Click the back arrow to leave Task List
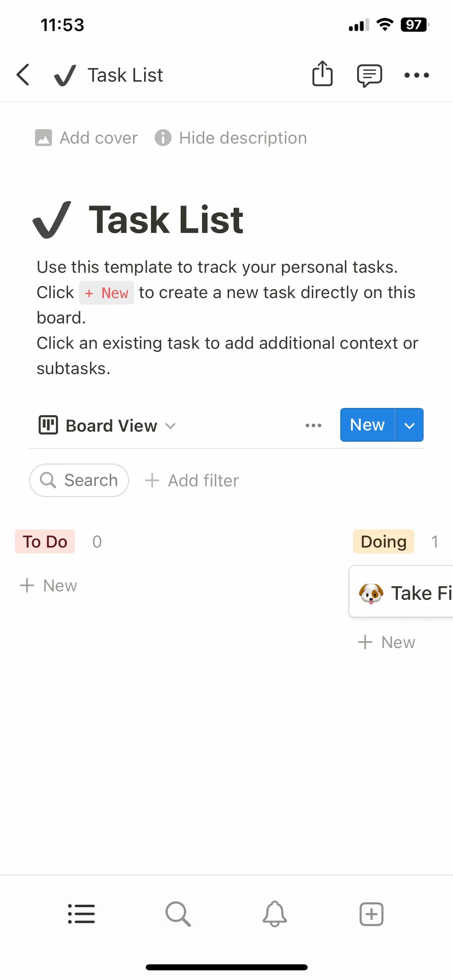 tap(23, 75)
